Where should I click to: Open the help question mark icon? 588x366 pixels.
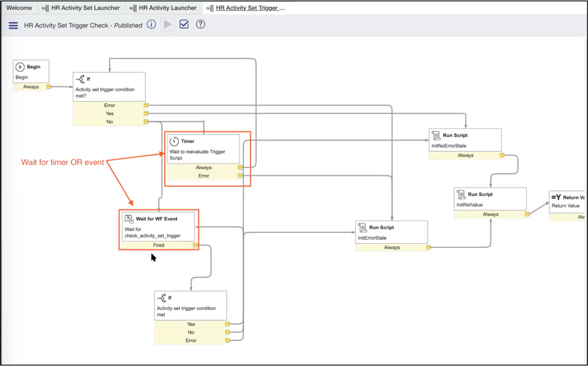pos(200,24)
